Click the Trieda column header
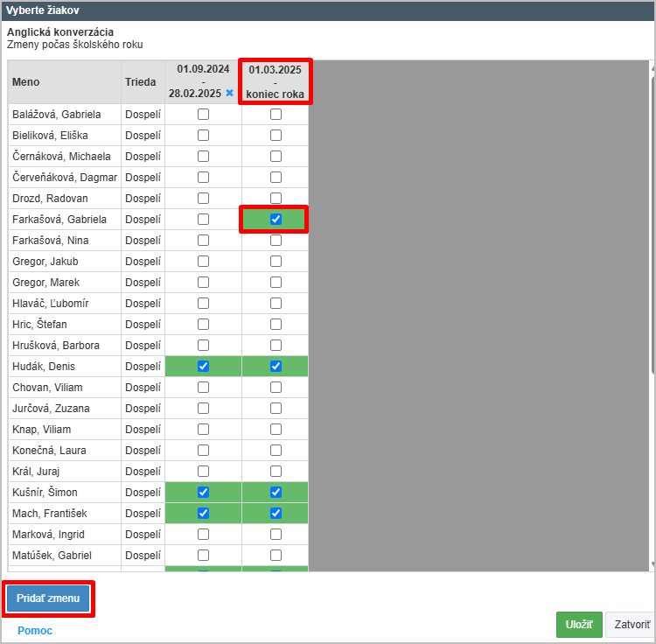Image resolution: width=656 pixels, height=644 pixels. (x=142, y=82)
